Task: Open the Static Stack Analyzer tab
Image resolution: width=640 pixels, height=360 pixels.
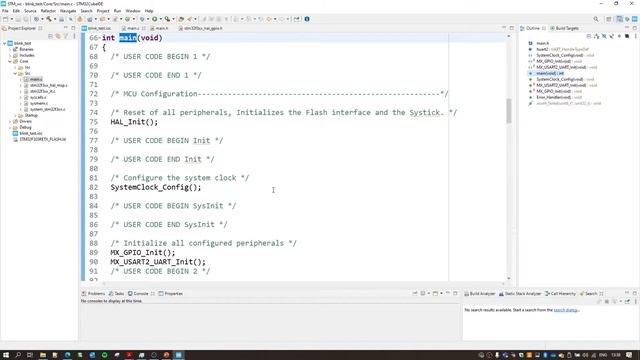Action: click(x=520, y=293)
